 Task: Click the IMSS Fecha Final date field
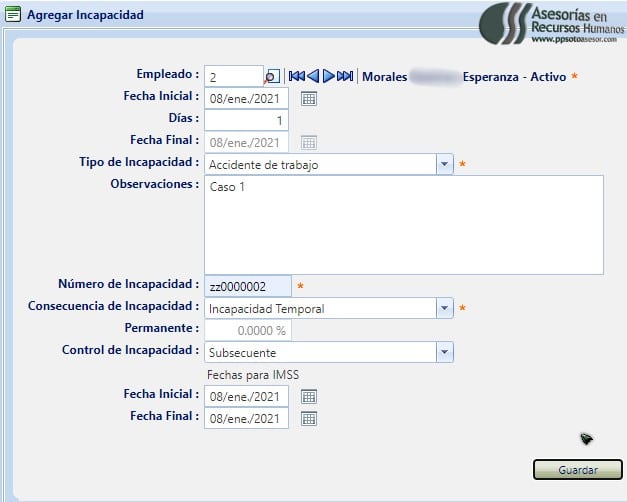click(246, 419)
